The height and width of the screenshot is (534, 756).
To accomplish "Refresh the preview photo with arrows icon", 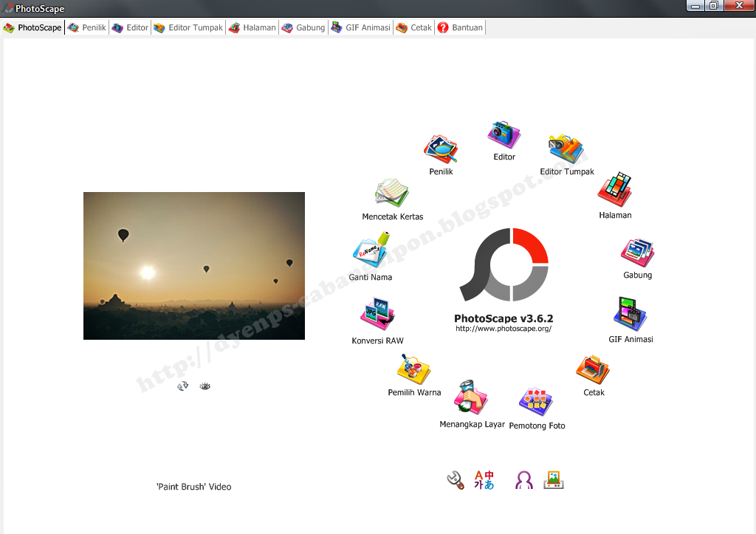I will tap(183, 386).
